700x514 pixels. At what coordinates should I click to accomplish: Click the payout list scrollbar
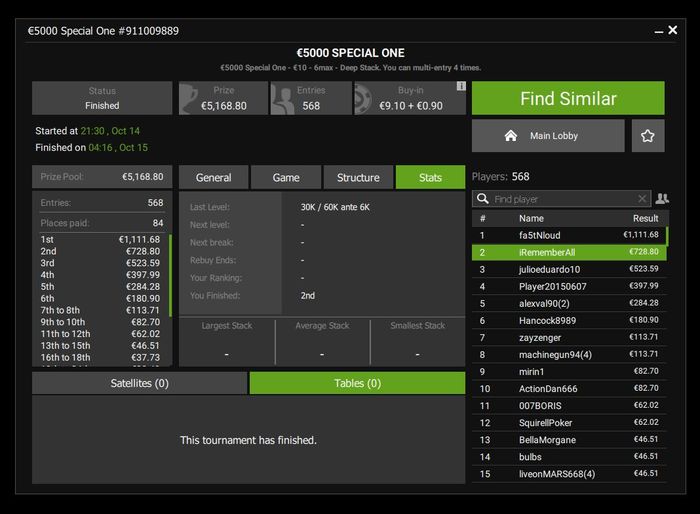tap(170, 275)
